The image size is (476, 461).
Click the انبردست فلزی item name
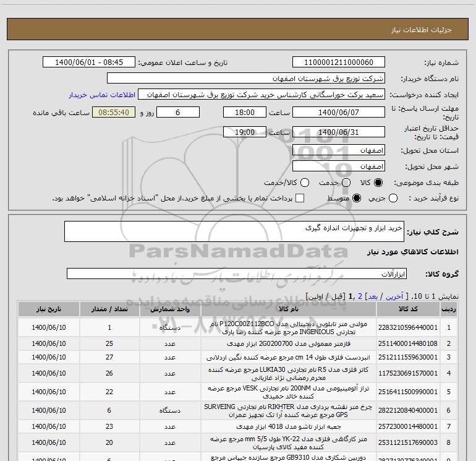289,358
